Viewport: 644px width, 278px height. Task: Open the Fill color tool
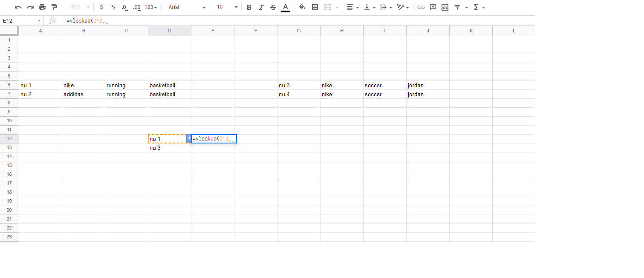[303, 7]
